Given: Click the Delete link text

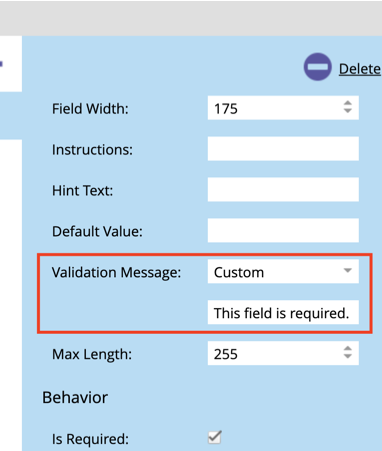Looking at the screenshot, I should click(360, 69).
